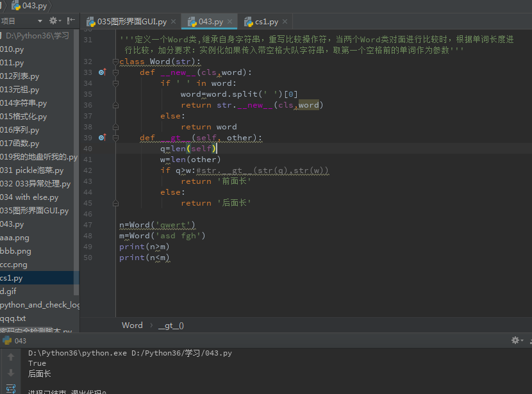Close the 035图形界面GUI.py editor tab
Viewport: 532px width, 394px height.
[173, 22]
